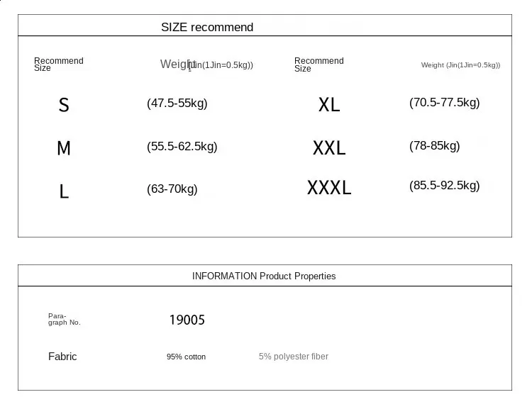Click the SIZE recommend table heading

click(207, 28)
